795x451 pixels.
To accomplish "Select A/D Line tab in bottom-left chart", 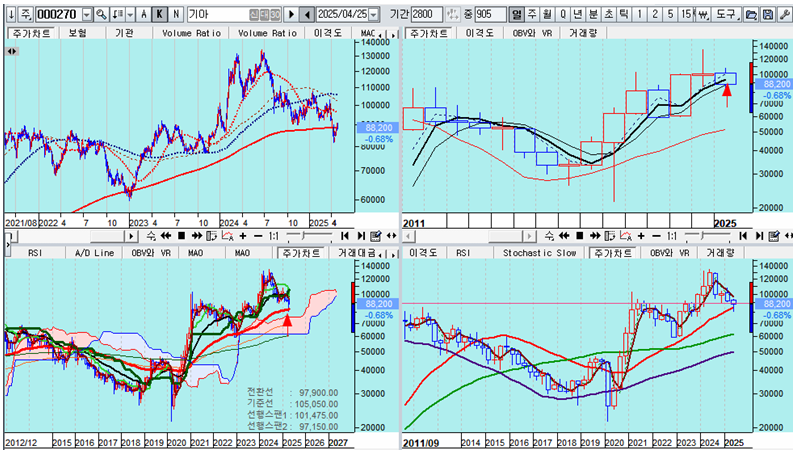I will [94, 252].
